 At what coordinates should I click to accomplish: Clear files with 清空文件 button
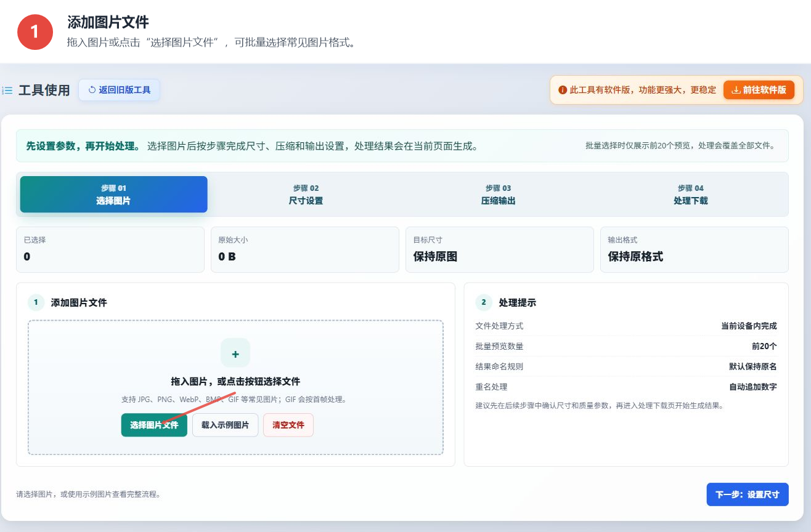coord(288,425)
